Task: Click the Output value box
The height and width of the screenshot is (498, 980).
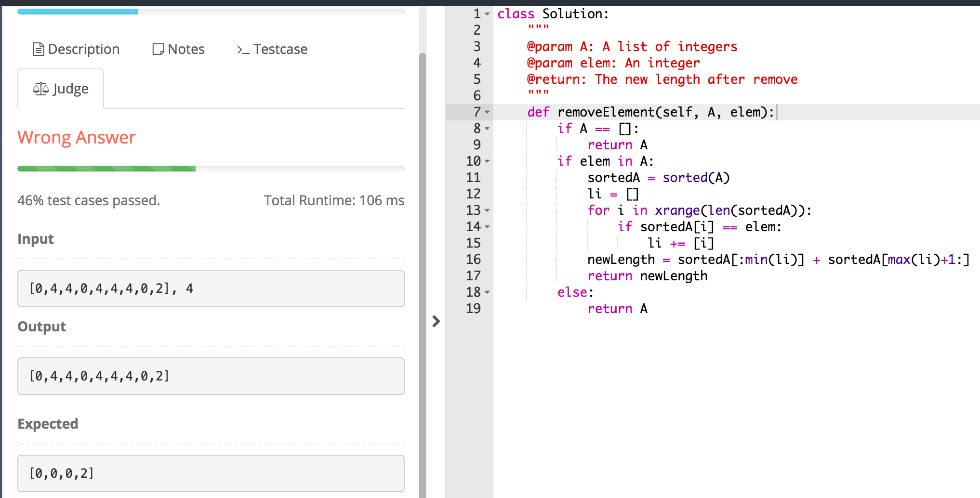Action: point(211,376)
